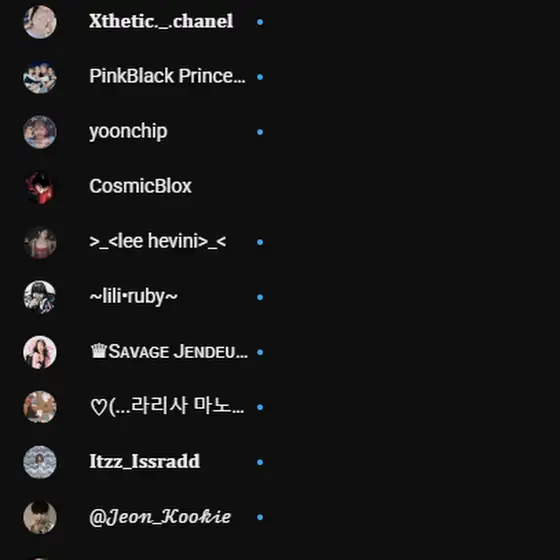Click the Xthetic._.chanel channel name

(x=161, y=21)
